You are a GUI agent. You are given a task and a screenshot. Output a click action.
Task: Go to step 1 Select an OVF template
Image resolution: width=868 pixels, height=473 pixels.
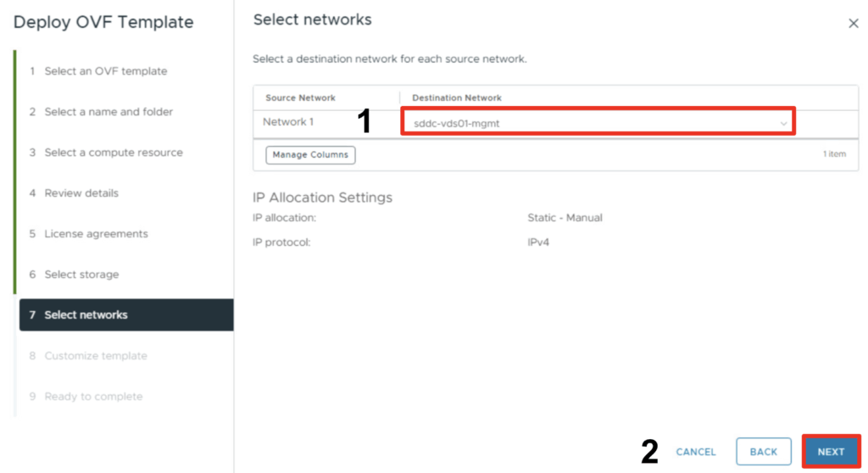[105, 71]
